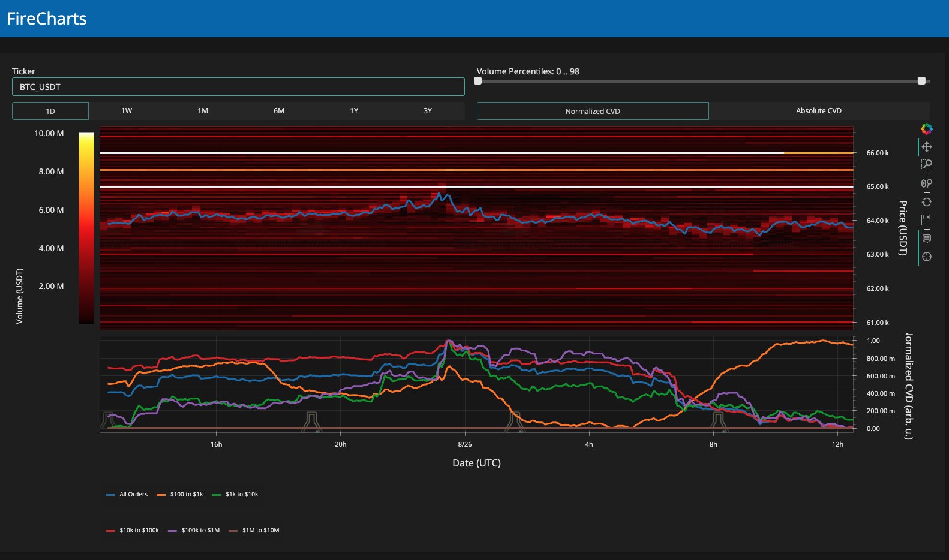This screenshot has height=560, width=949.
Task: Click the BTC_USDT ticker input field
Action: click(x=238, y=87)
